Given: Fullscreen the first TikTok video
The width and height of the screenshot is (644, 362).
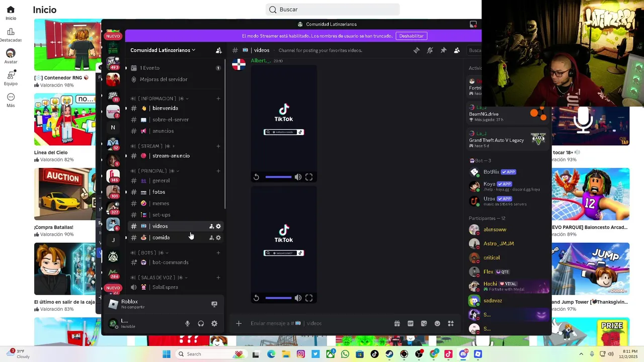Looking at the screenshot, I should (x=309, y=177).
